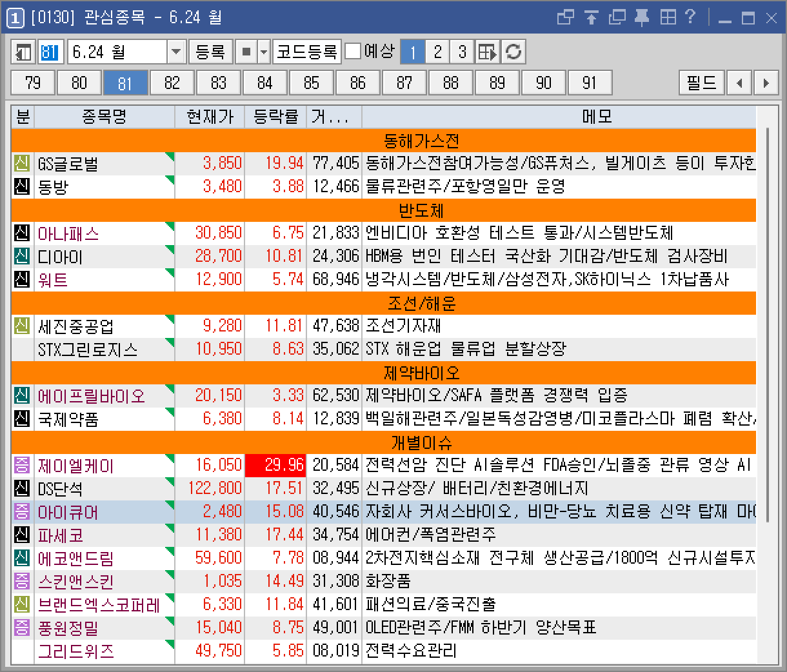Click the 증 badge beside 풍원정밀
This screenshot has height=672, width=787.
coord(22,628)
